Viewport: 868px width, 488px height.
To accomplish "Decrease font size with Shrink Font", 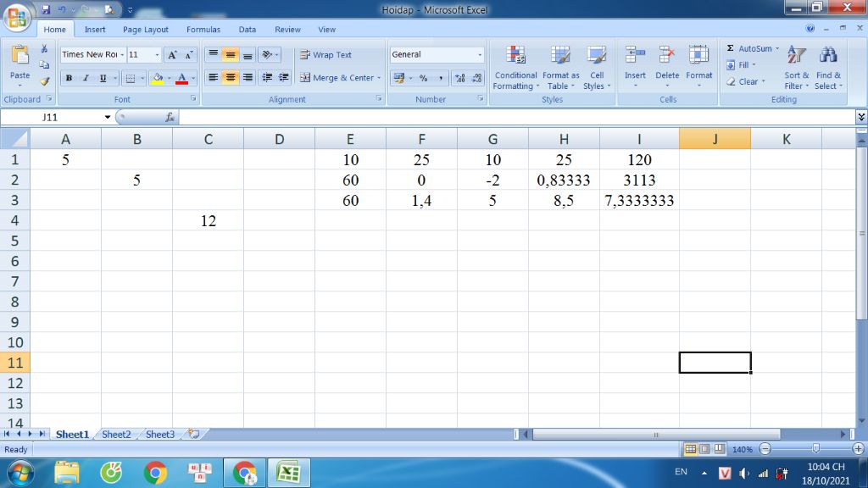I will tap(189, 55).
